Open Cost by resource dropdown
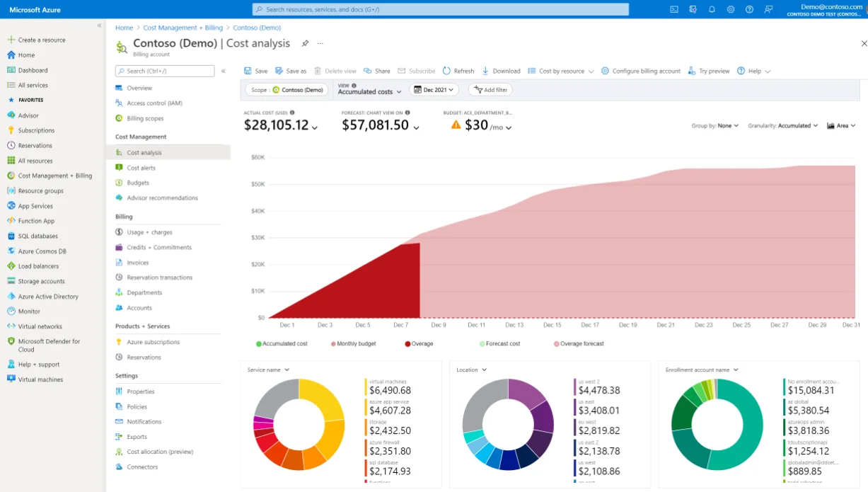Screen dimensions: 868x492 pos(561,71)
